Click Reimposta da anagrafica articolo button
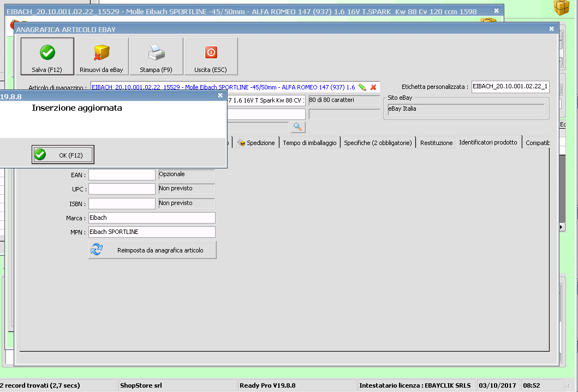This screenshot has width=578, height=392. click(x=152, y=250)
